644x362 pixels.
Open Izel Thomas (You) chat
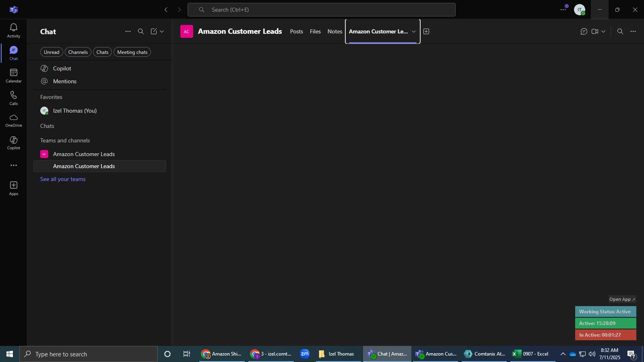click(100, 111)
